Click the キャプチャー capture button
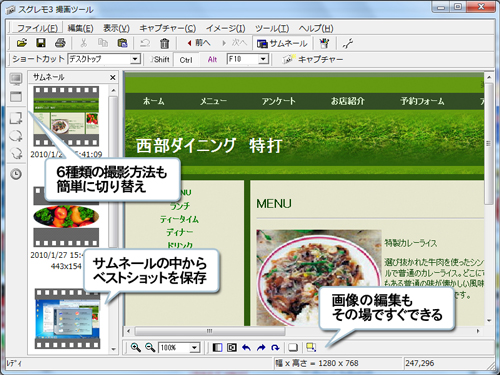Screen dimensions: 500x375 tap(313, 59)
